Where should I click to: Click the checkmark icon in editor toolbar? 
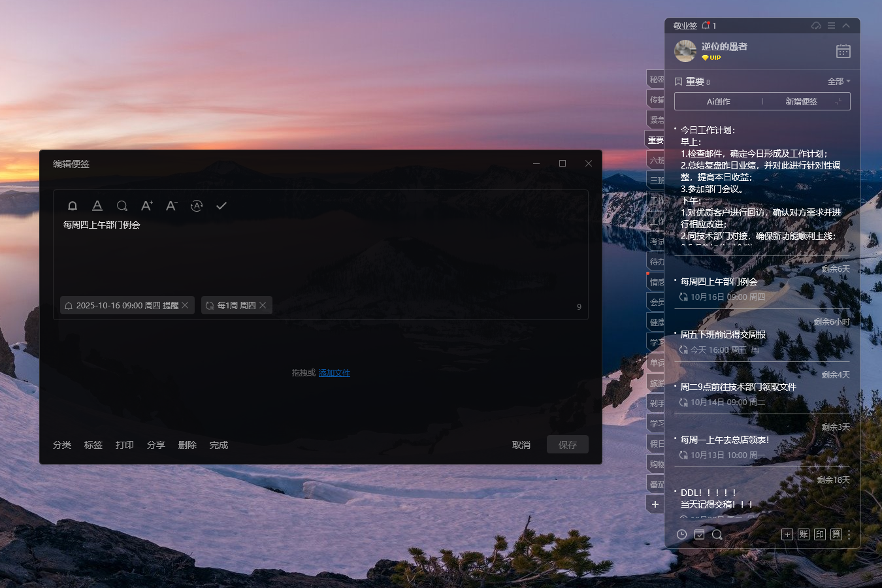pos(221,206)
